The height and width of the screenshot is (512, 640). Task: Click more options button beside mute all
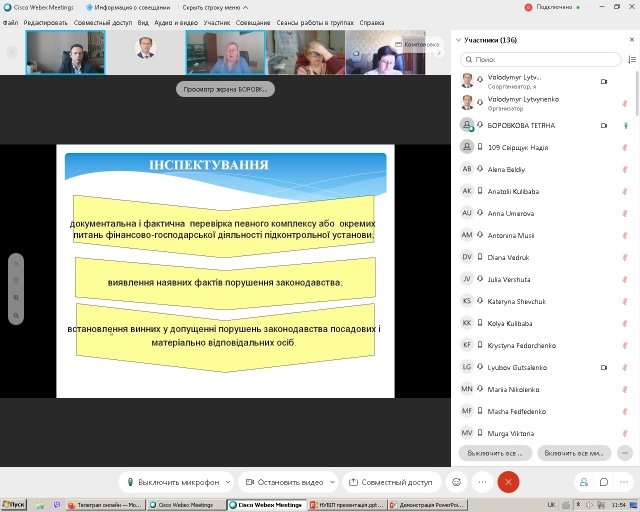(625, 453)
